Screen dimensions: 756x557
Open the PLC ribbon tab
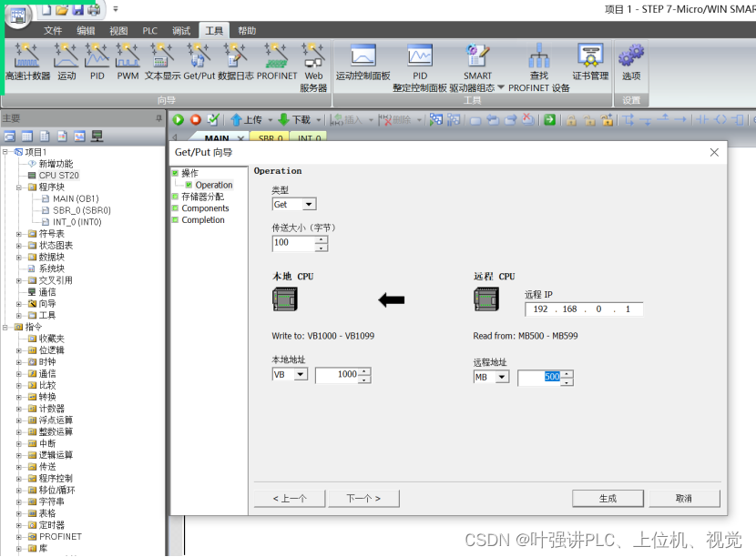pyautogui.click(x=150, y=31)
